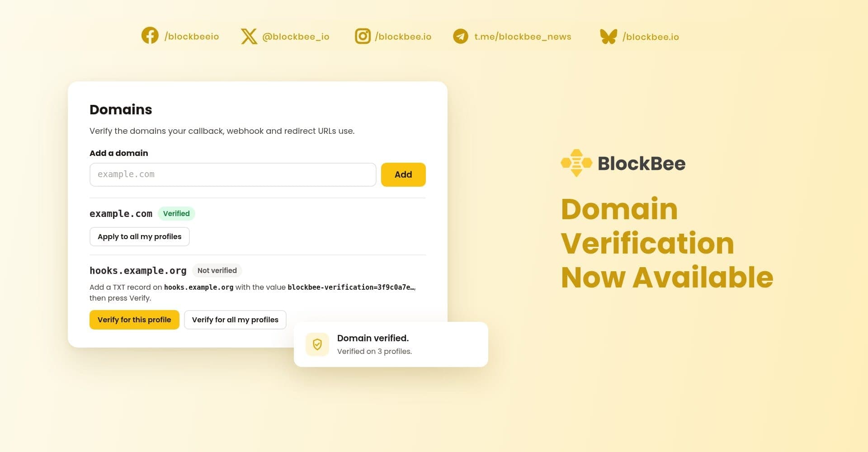Open the Bluesky /blockbee.io link

click(x=651, y=37)
